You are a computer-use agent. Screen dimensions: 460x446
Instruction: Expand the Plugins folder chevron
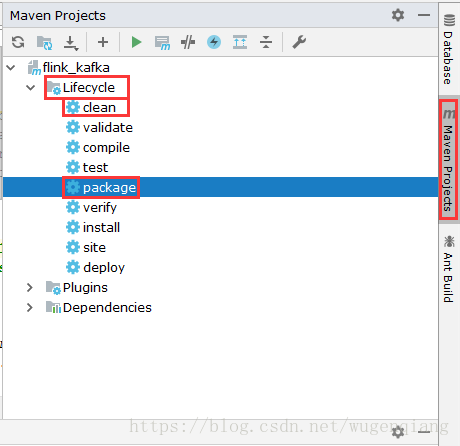[x=30, y=287]
